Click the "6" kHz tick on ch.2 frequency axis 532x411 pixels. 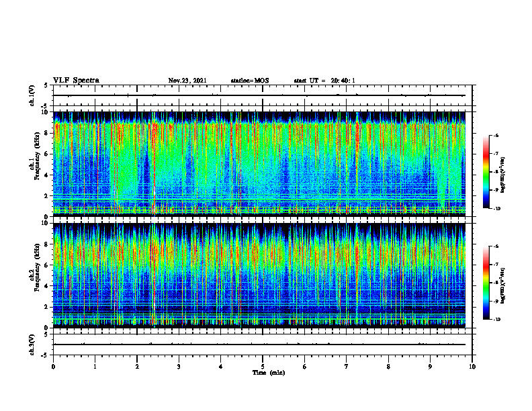(47, 265)
